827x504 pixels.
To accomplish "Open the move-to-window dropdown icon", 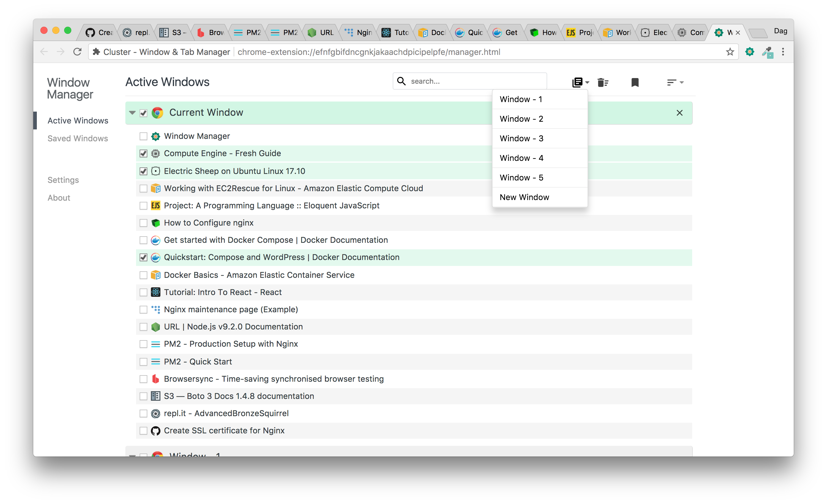I will pyautogui.click(x=580, y=82).
